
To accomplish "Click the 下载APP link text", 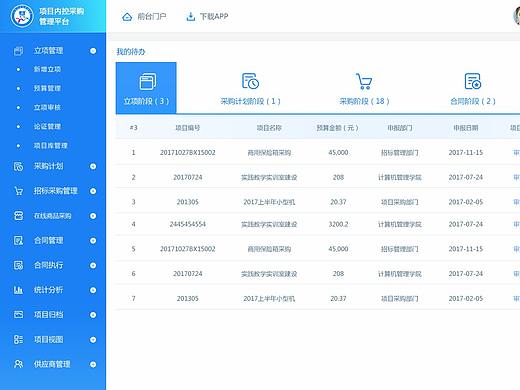I will tap(214, 16).
